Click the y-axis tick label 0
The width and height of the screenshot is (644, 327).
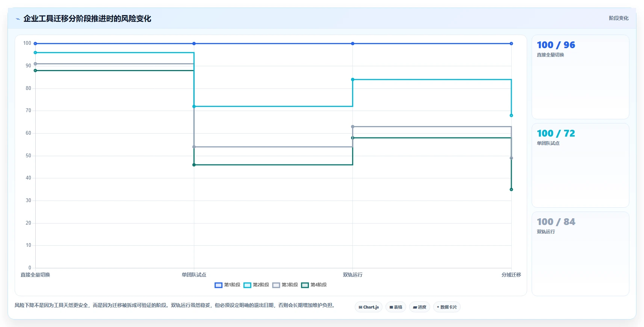tap(30, 268)
